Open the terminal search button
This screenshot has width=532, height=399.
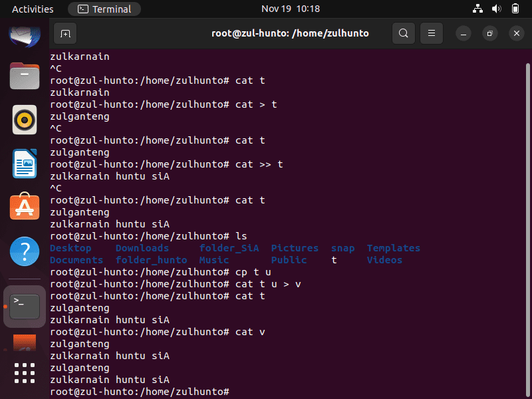pos(404,33)
